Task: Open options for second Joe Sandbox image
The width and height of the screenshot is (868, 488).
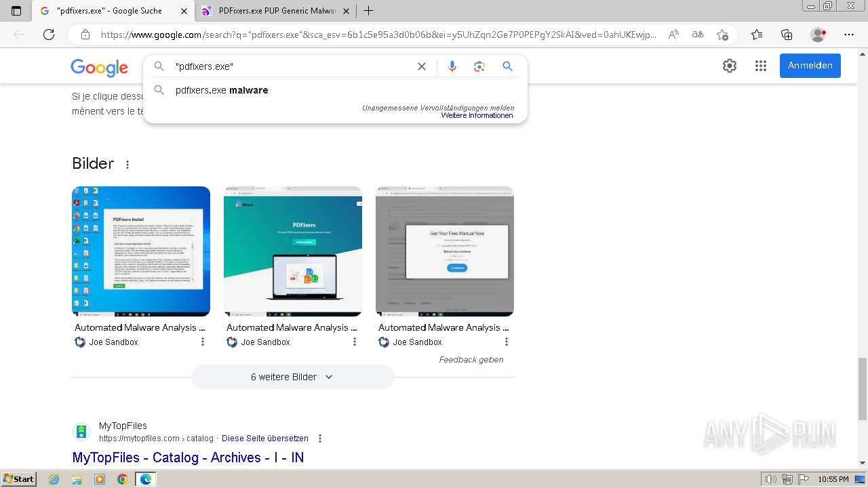Action: pyautogui.click(x=354, y=342)
